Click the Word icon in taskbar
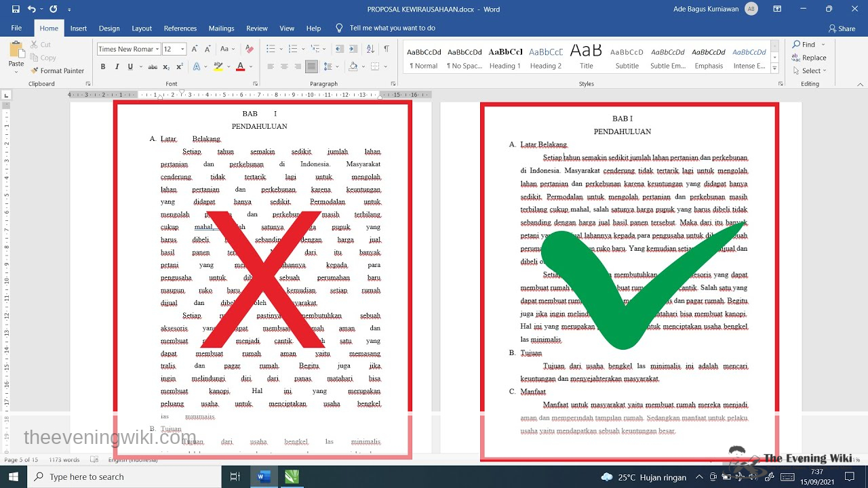The height and width of the screenshot is (488, 868). click(x=264, y=477)
